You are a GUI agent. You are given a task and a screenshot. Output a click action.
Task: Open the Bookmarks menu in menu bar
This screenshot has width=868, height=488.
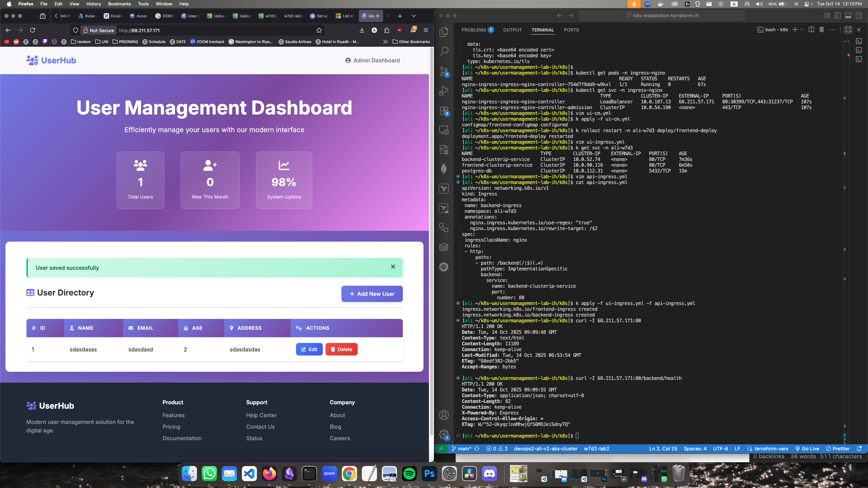coord(119,4)
